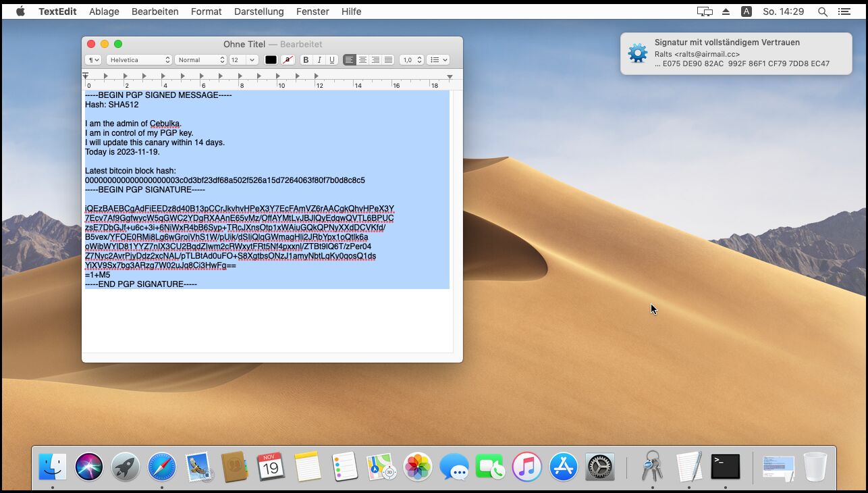Open Safari from the Dock
The width and height of the screenshot is (868, 493).
pyautogui.click(x=162, y=467)
